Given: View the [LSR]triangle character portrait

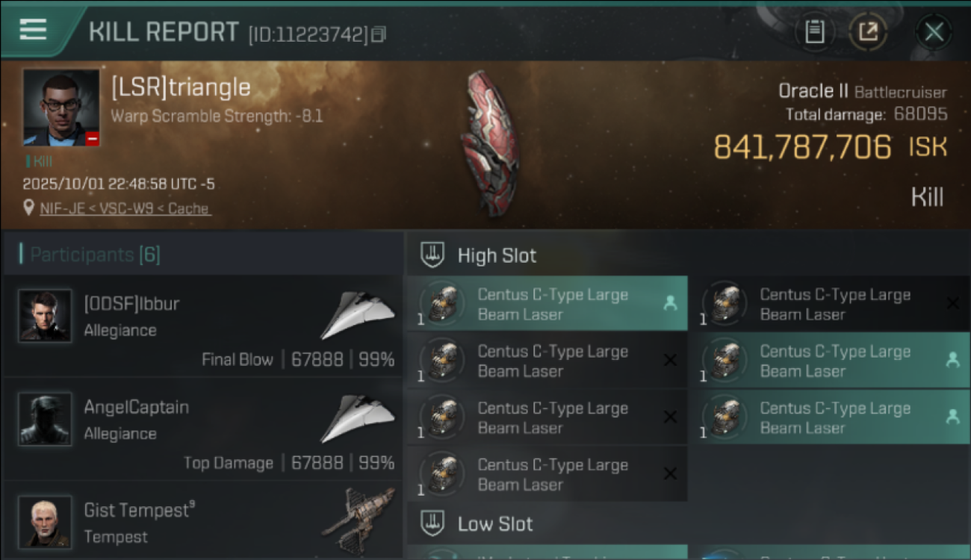Looking at the screenshot, I should [61, 107].
